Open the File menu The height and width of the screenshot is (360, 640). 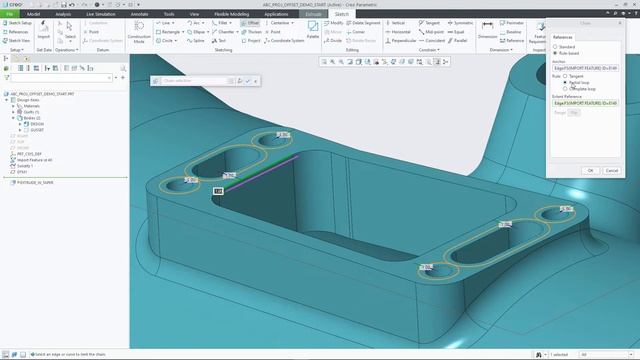pos(9,14)
